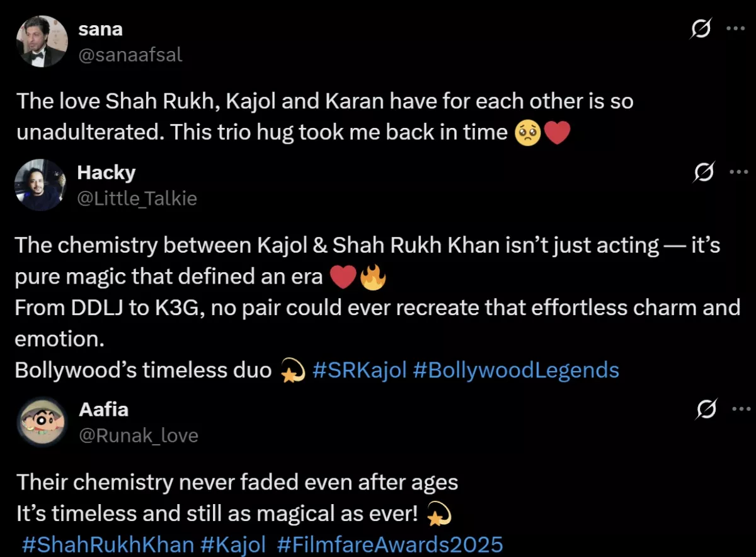Visit the @Little_Talkie handle

tap(137, 198)
